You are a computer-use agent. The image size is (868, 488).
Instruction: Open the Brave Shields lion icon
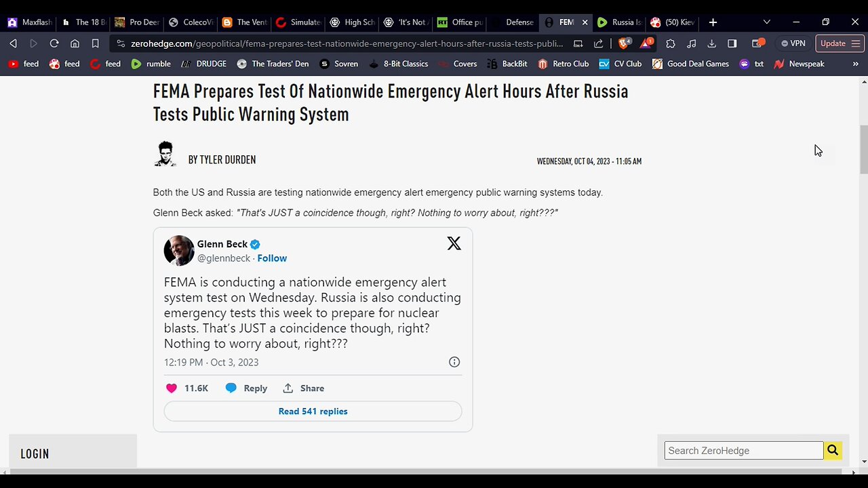(x=624, y=43)
